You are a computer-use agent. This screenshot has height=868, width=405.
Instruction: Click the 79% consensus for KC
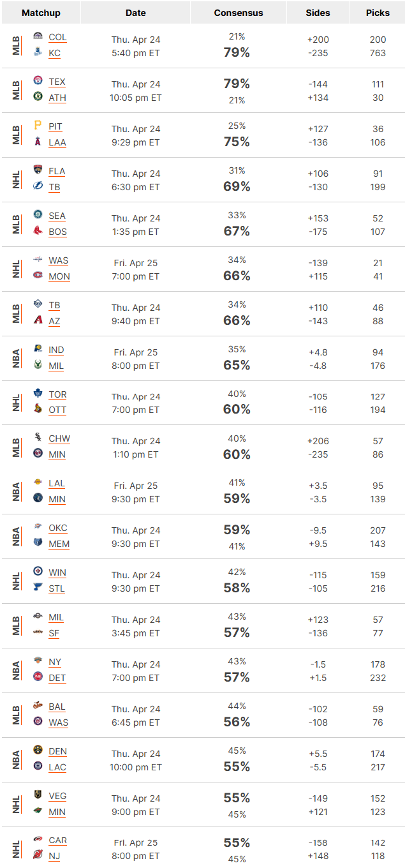point(237,52)
